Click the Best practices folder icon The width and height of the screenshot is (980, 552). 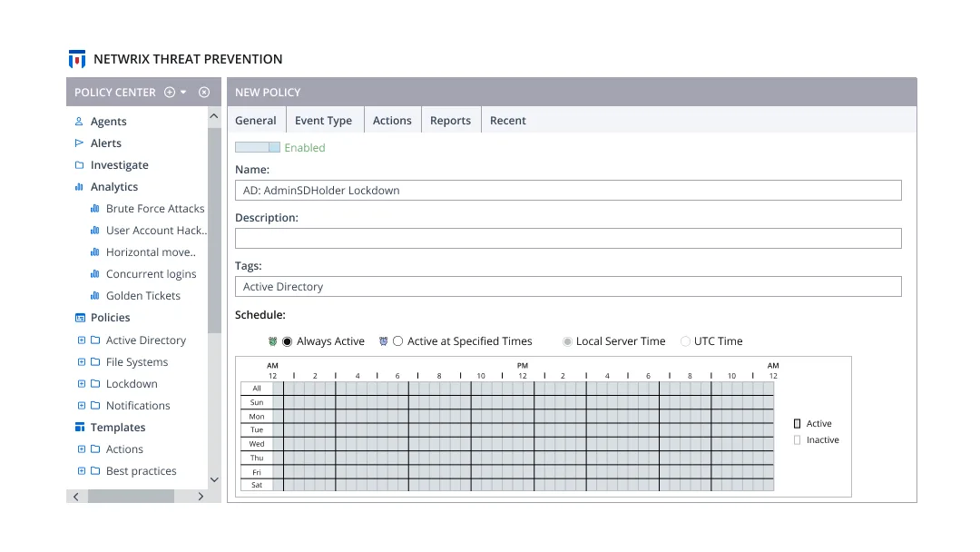(x=95, y=470)
